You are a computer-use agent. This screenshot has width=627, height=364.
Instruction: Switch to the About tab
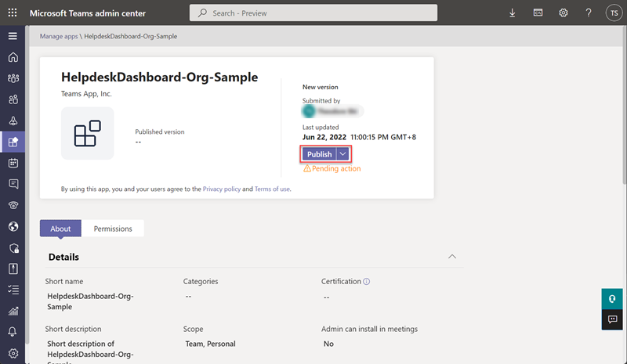pos(60,229)
